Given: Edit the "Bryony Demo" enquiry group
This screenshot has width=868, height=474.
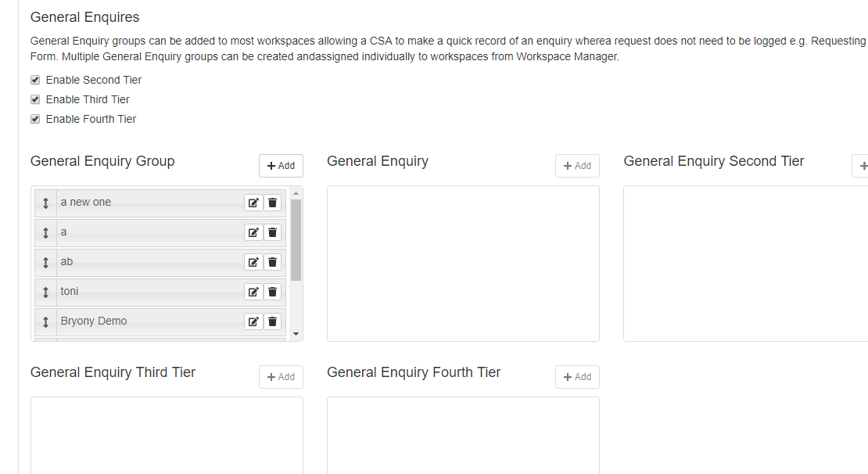Looking at the screenshot, I should click(253, 321).
